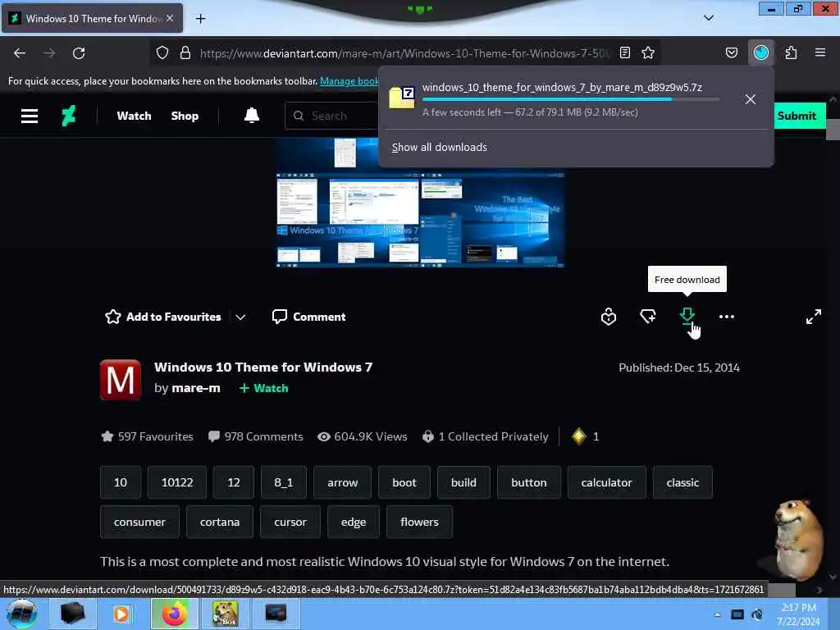
Task: Bookmark this page with the star icon
Action: [x=648, y=52]
